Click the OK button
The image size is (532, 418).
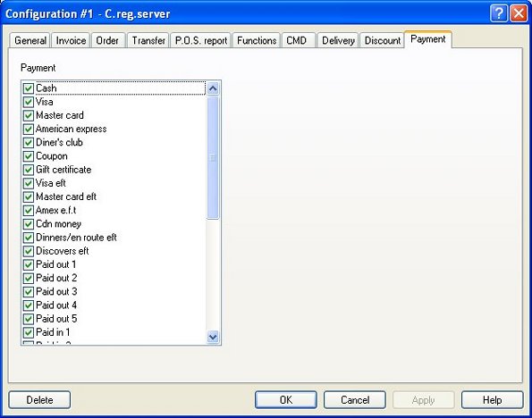click(x=286, y=400)
